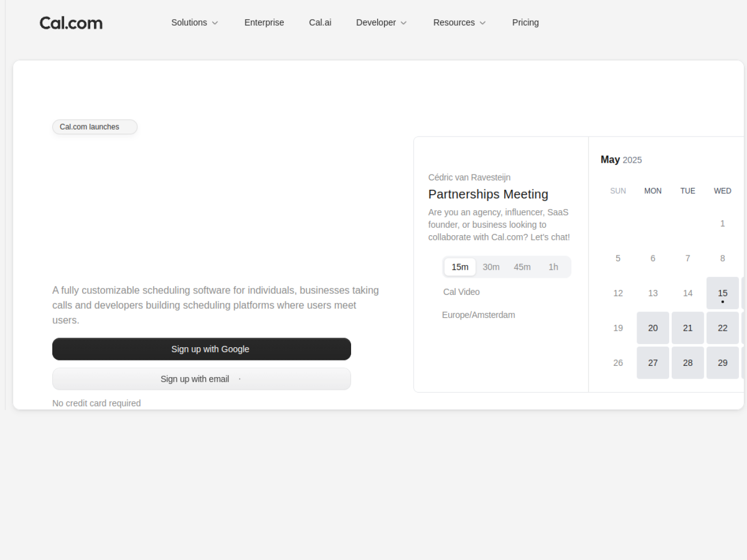The height and width of the screenshot is (560, 747).
Task: Expand the Resources dropdown
Action: (x=459, y=22)
